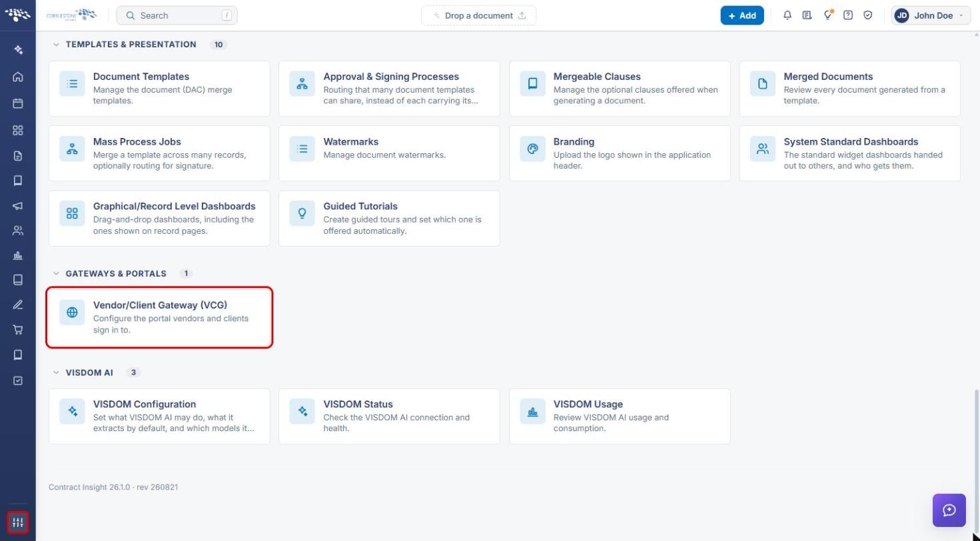Click the notes list icon beside the bell
Screen dimensions: 980x541
pos(807,15)
